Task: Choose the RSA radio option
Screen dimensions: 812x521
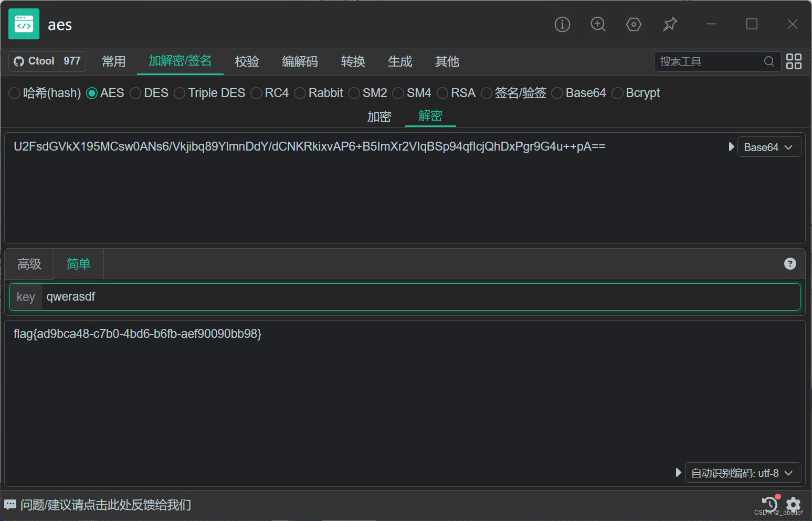Action: [x=442, y=93]
